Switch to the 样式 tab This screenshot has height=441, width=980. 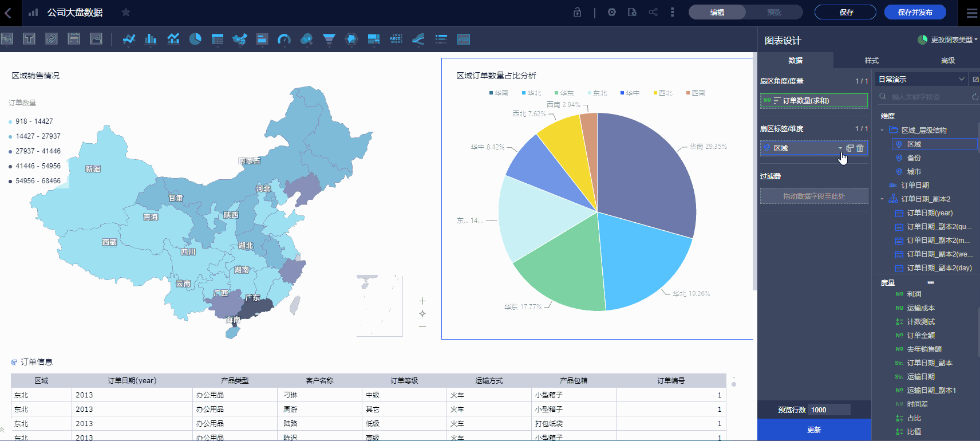tap(871, 60)
